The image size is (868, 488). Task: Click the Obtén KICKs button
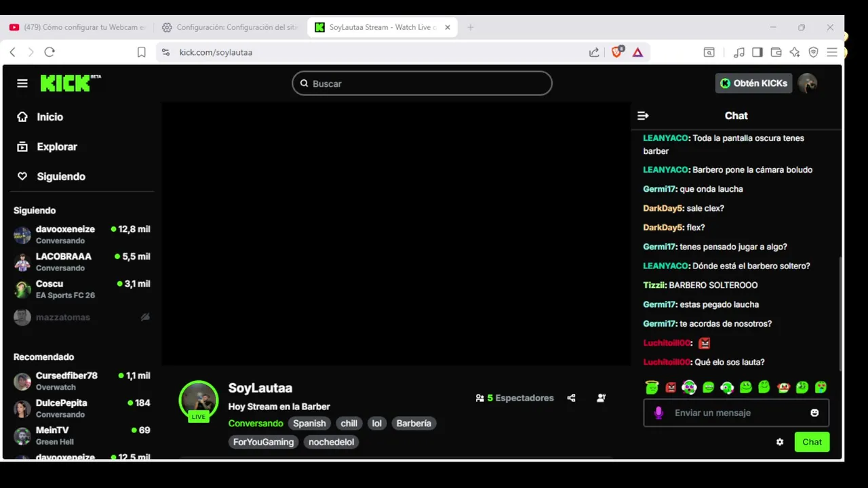753,83
